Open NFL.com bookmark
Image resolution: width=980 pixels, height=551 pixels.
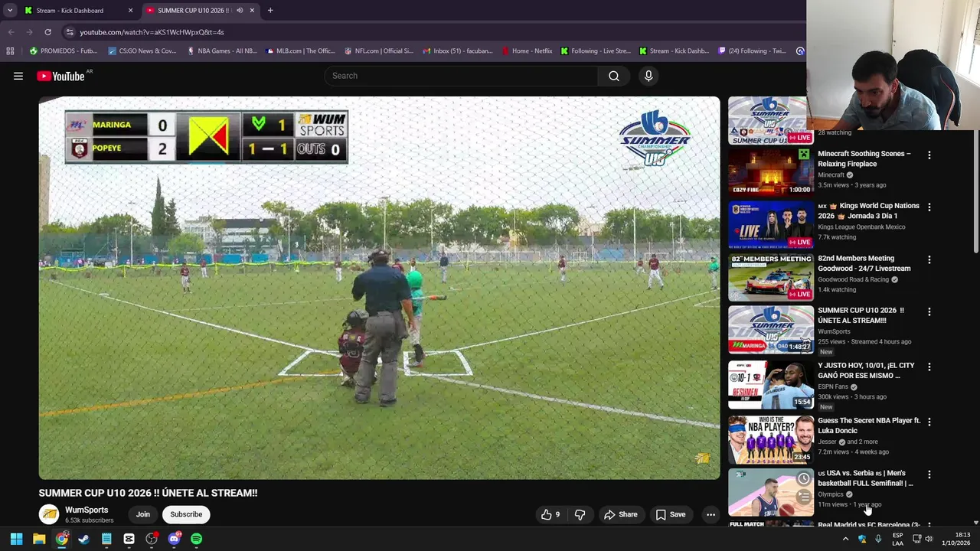pyautogui.click(x=379, y=51)
